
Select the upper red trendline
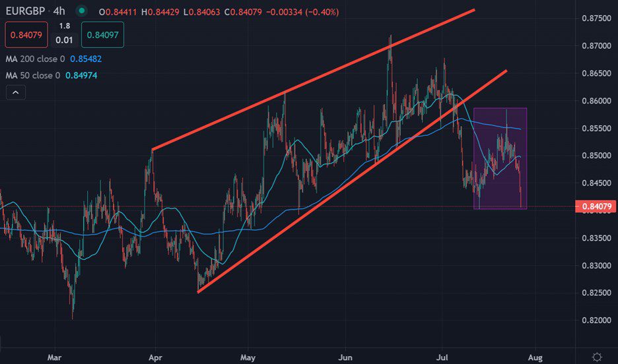(314, 80)
